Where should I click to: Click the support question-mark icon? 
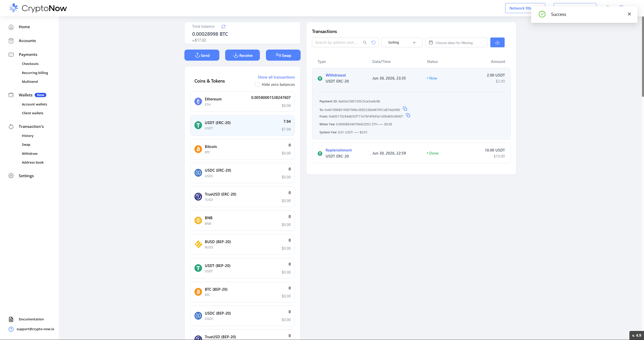pos(11,329)
